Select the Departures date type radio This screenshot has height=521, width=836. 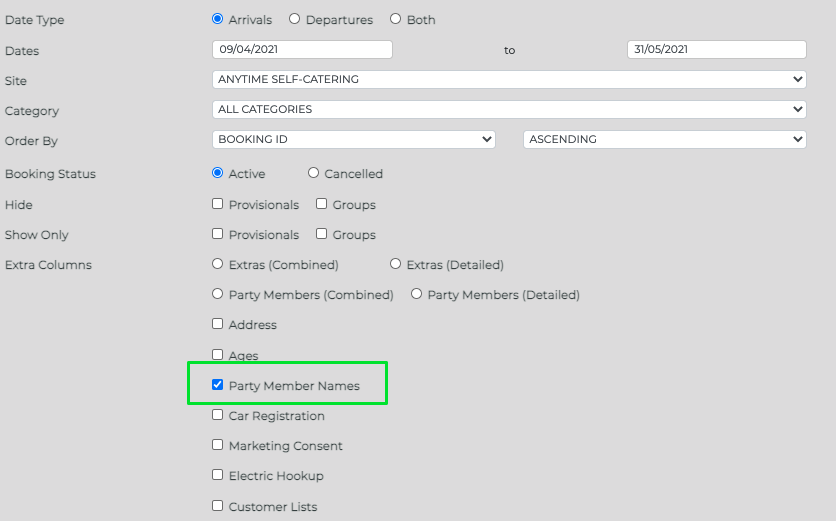(294, 19)
